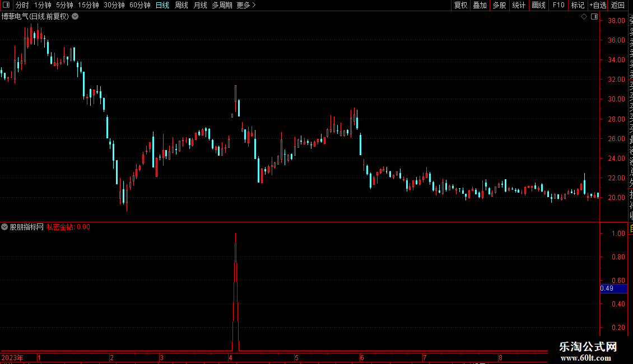633x364 pixels.
Task: Toggle the sidebar panel icon at top-left
Action: pos(6,5)
